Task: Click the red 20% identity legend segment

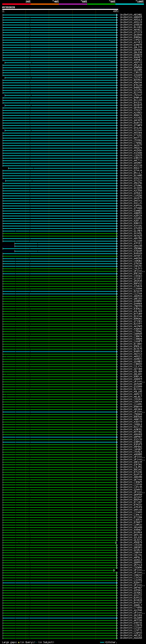Action: (16, 4)
